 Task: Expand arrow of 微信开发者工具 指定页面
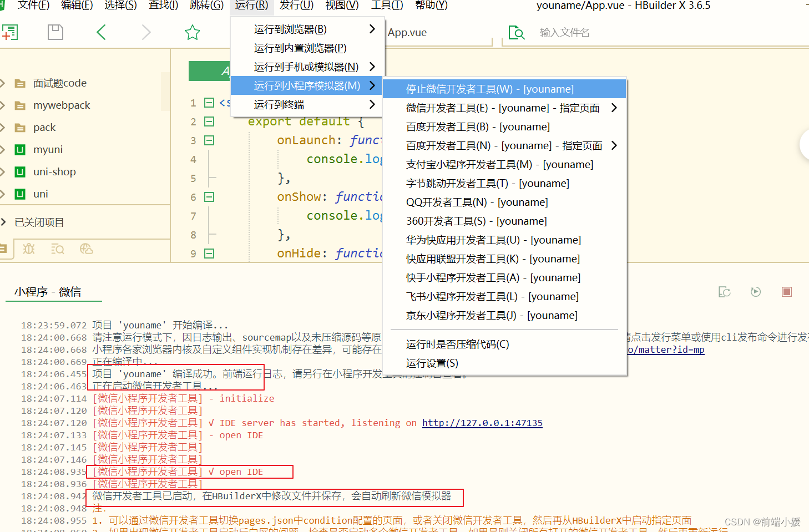614,108
